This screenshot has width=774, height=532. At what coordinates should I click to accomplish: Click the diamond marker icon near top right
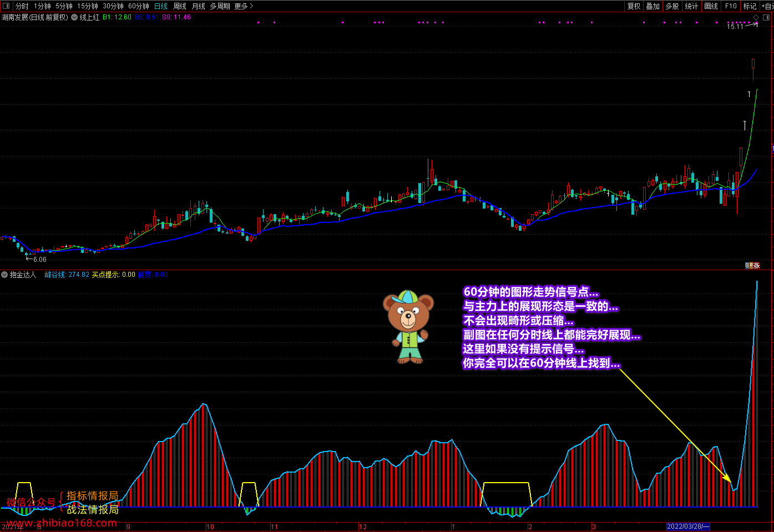pos(756,18)
